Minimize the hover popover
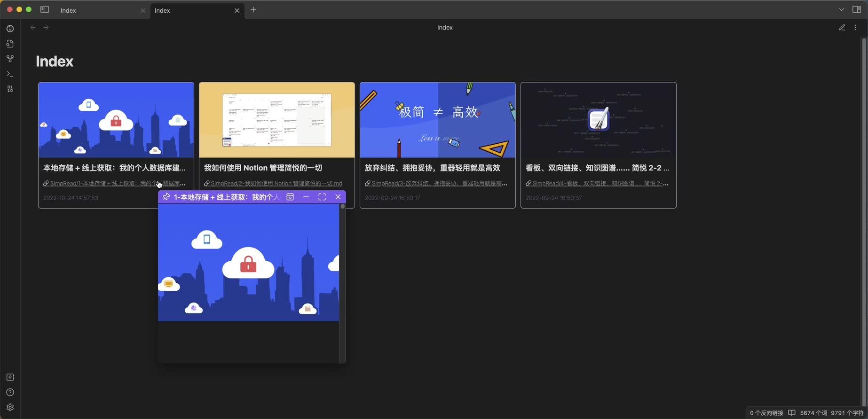868x419 pixels. click(x=306, y=197)
